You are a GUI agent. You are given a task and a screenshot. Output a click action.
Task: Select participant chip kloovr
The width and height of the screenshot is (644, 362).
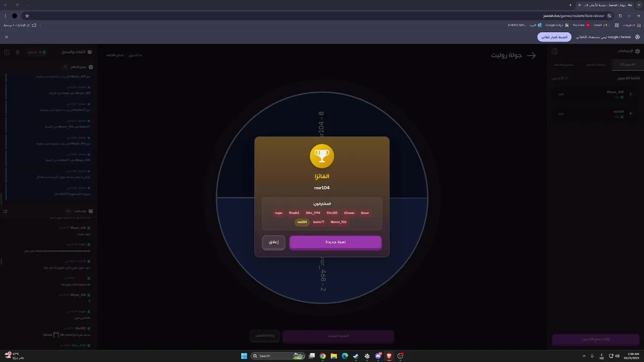point(365,213)
